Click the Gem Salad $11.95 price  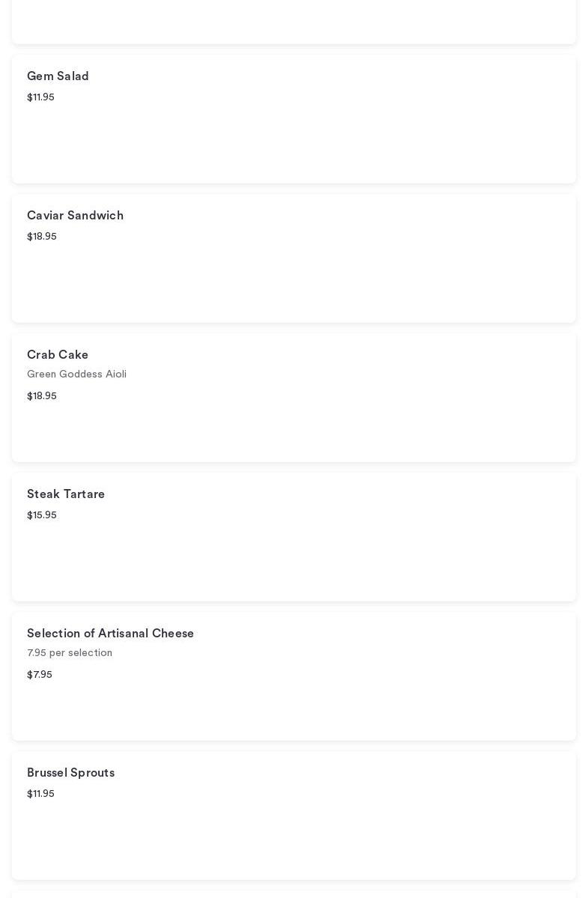(40, 97)
